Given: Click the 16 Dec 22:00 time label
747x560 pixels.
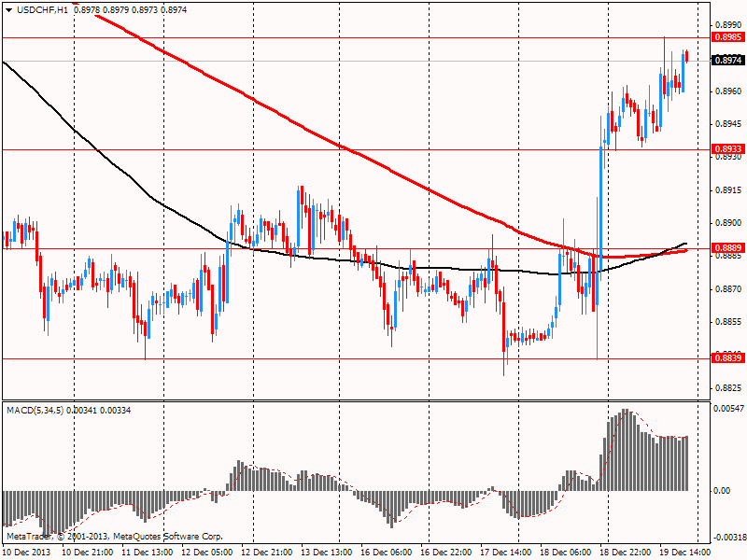Looking at the screenshot, I should click(446, 553).
